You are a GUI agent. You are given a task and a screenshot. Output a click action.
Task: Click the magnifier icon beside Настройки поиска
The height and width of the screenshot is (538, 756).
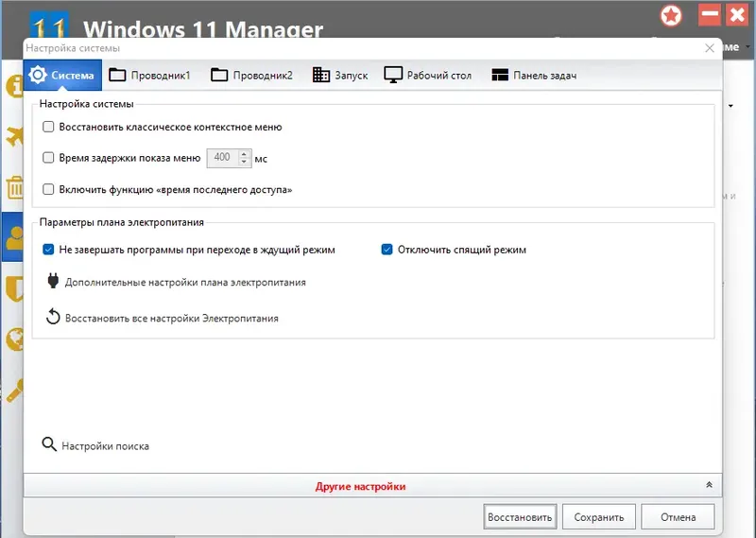click(x=49, y=444)
